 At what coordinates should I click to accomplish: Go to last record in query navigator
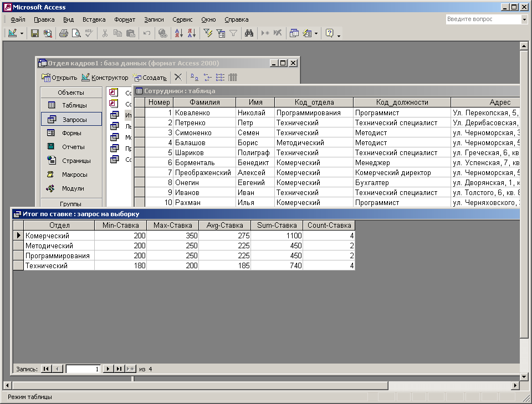(x=119, y=369)
